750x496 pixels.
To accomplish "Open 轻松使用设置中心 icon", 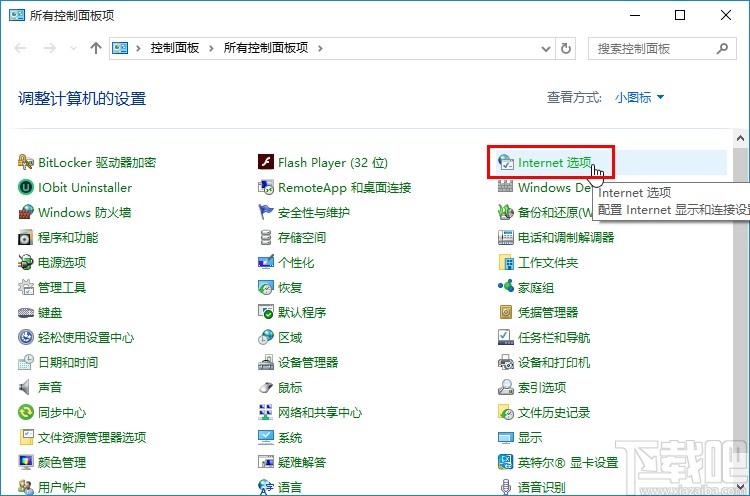I will tap(25, 337).
